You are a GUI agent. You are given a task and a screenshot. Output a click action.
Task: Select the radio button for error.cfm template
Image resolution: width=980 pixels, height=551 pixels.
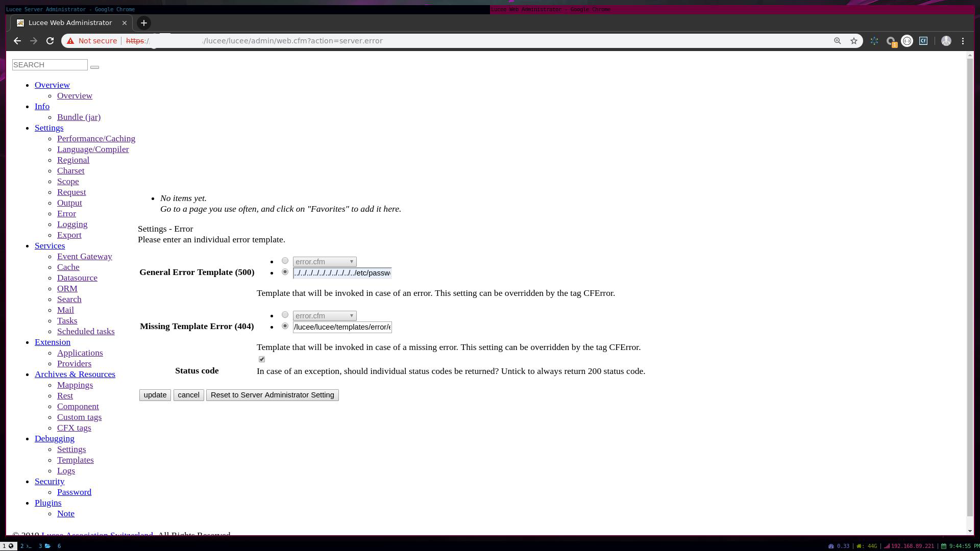pyautogui.click(x=285, y=260)
